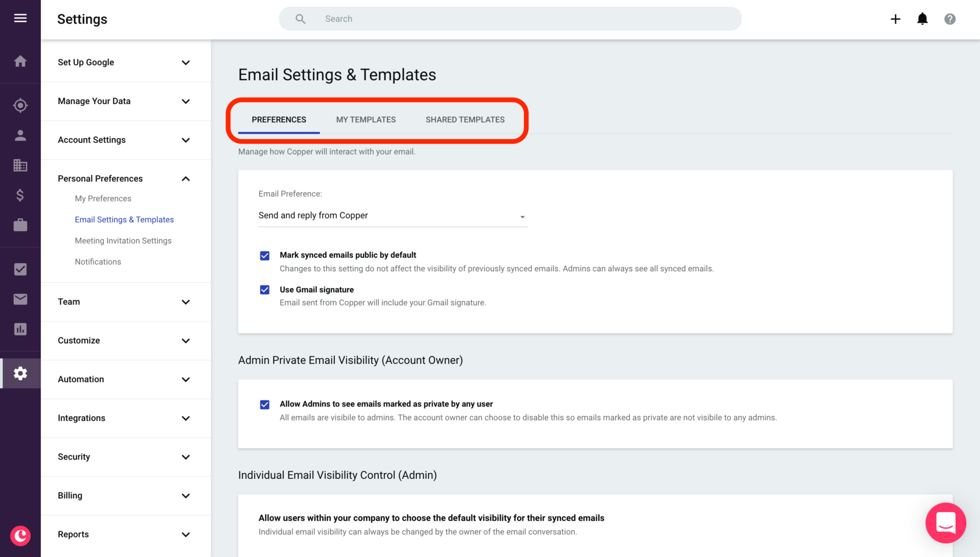Switch to the My Templates tab
Screen dimensions: 980x557
pyautogui.click(x=365, y=119)
